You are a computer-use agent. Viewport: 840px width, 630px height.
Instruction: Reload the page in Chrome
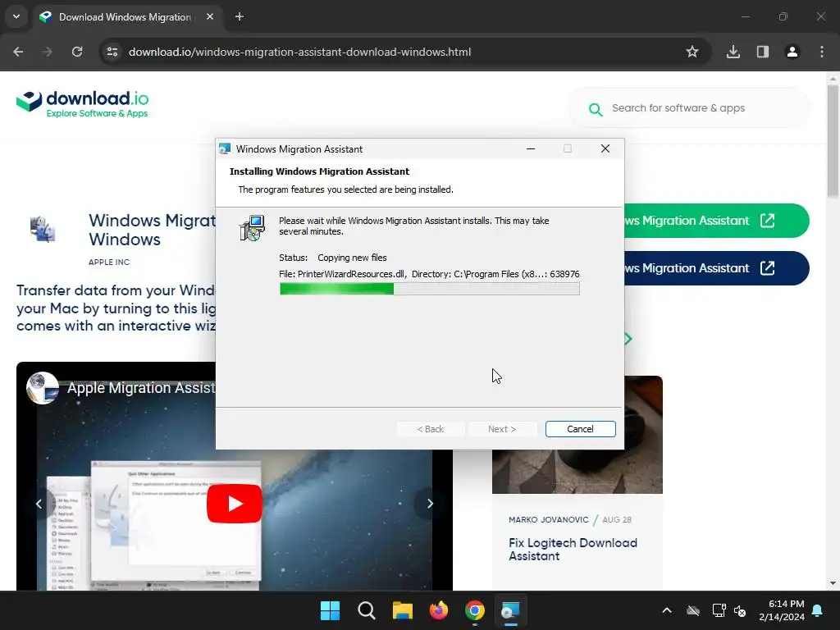click(77, 52)
